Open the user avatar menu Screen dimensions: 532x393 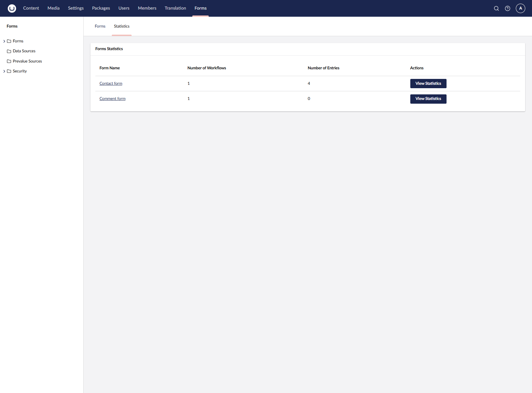(x=520, y=8)
